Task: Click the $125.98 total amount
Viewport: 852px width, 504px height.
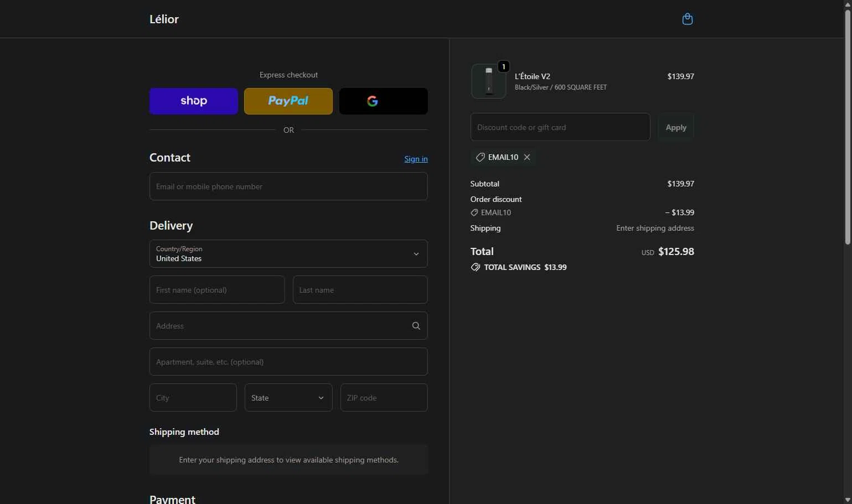Action: tap(676, 251)
